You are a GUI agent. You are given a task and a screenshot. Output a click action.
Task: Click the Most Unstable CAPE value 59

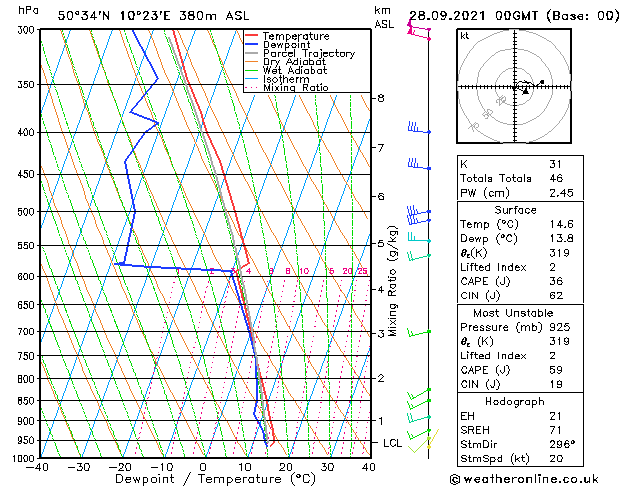point(556,370)
